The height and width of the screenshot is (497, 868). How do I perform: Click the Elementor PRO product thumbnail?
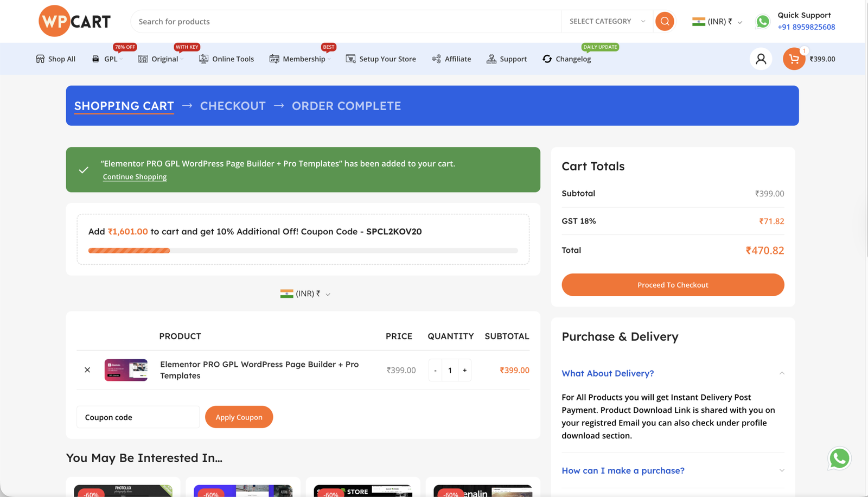point(126,370)
